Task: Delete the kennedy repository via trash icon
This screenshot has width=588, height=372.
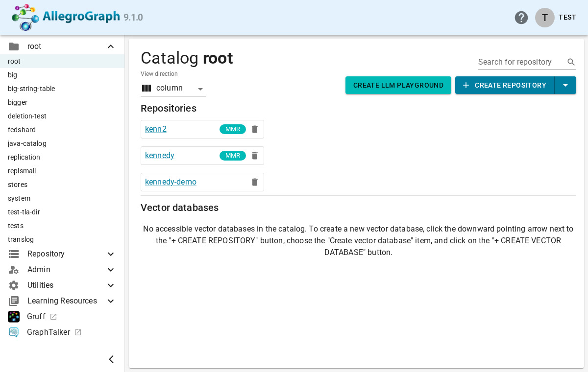Action: tap(255, 156)
